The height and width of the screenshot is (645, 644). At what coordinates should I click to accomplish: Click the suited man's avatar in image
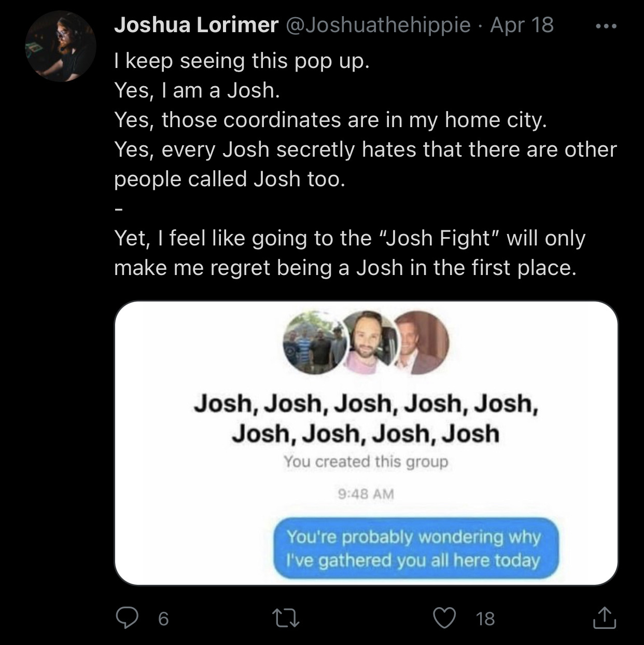coord(423,342)
